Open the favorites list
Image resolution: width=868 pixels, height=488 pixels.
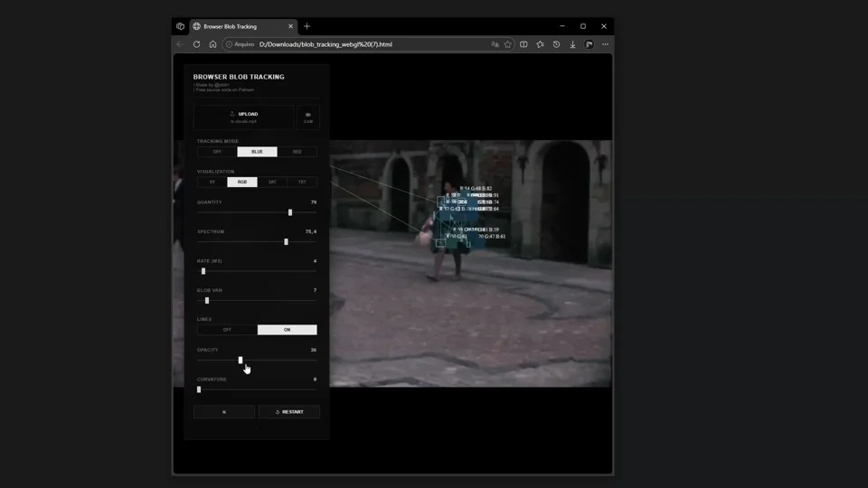(x=541, y=44)
